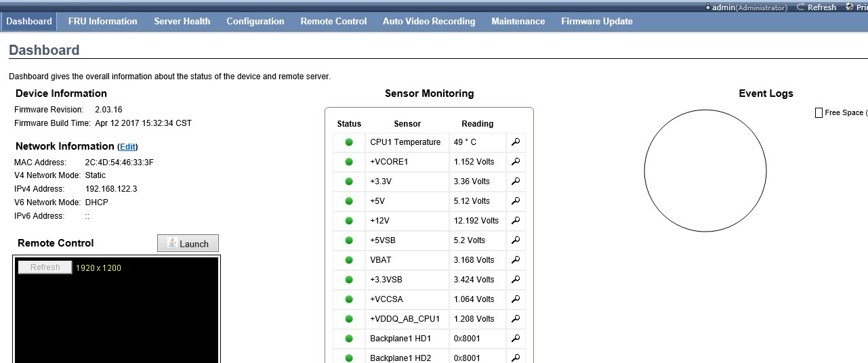Toggle the Free Space legend checkbox
The image size is (868, 363).
(x=819, y=113)
